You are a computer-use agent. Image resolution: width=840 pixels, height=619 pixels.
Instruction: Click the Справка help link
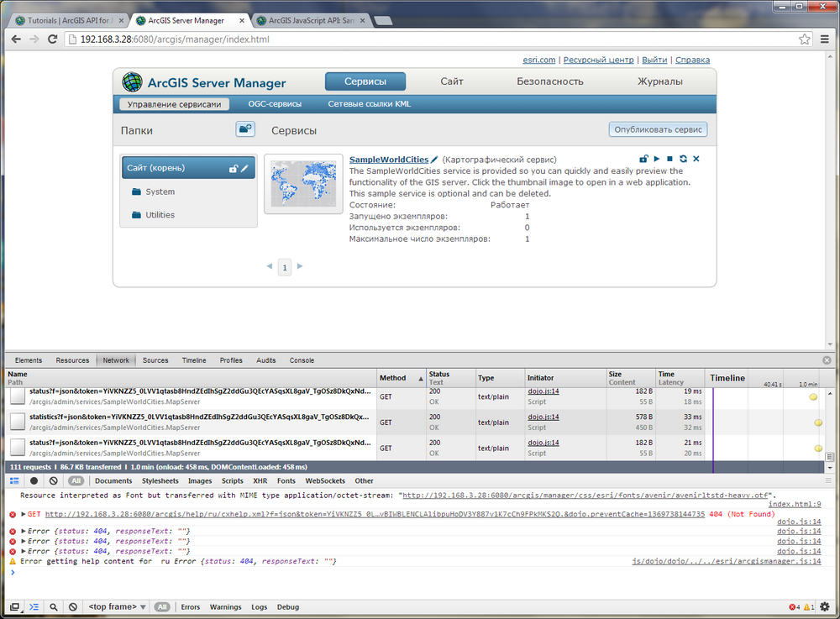[x=692, y=60]
